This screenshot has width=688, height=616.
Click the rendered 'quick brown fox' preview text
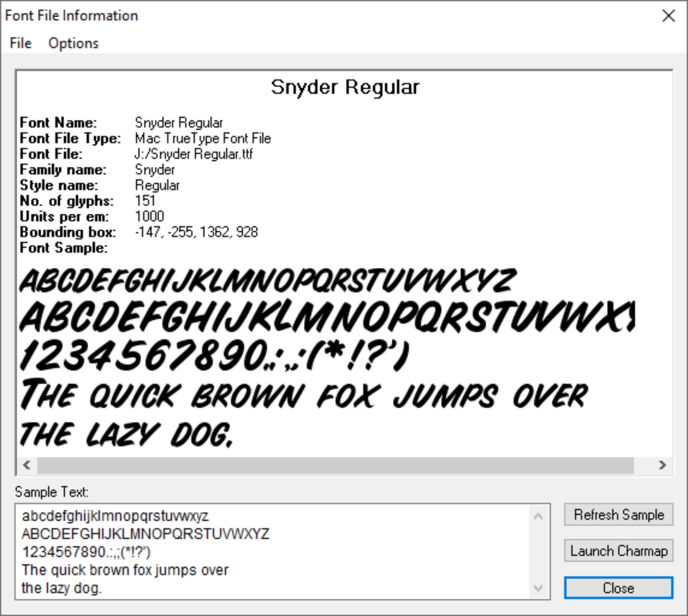coord(305,395)
